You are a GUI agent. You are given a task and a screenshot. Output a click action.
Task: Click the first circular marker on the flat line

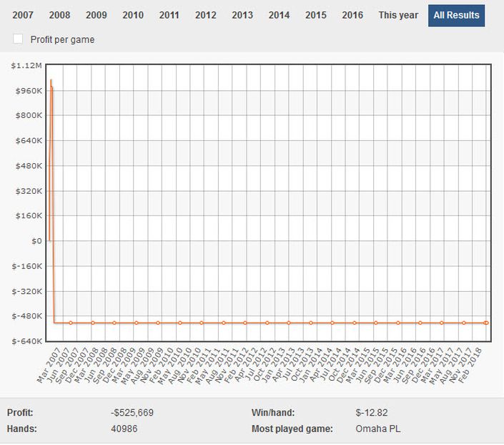pos(71,323)
